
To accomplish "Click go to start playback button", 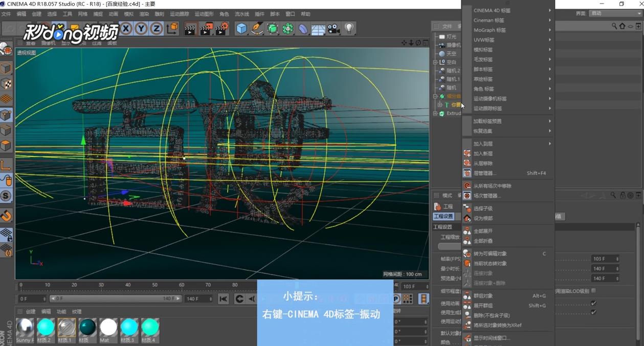I will pos(224,299).
